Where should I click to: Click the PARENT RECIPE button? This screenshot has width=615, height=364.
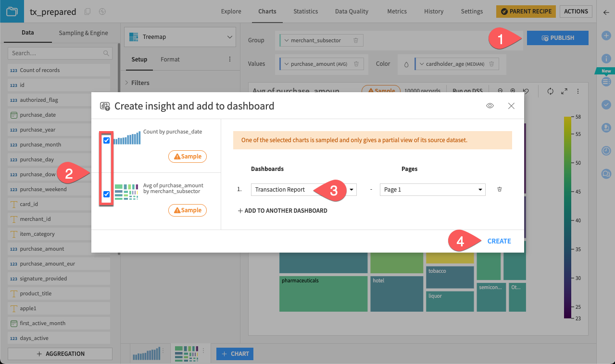click(x=526, y=12)
